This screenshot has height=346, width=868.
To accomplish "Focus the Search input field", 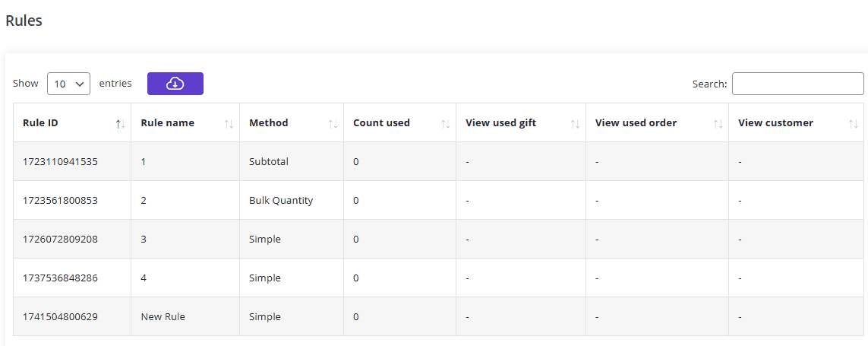I will [x=797, y=84].
